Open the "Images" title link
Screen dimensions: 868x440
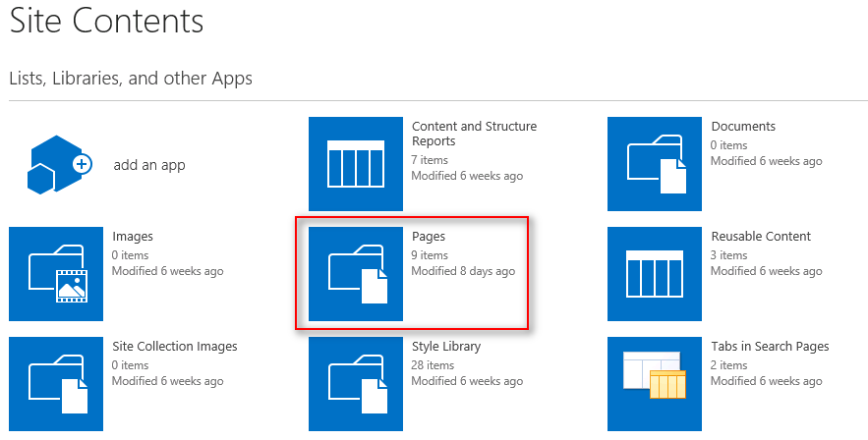point(133,237)
